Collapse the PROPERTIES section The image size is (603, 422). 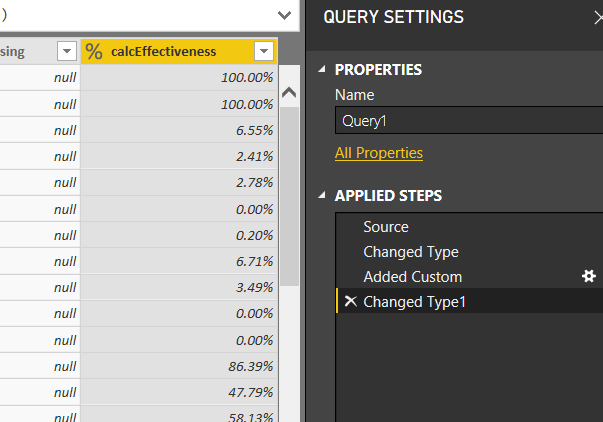pos(322,69)
